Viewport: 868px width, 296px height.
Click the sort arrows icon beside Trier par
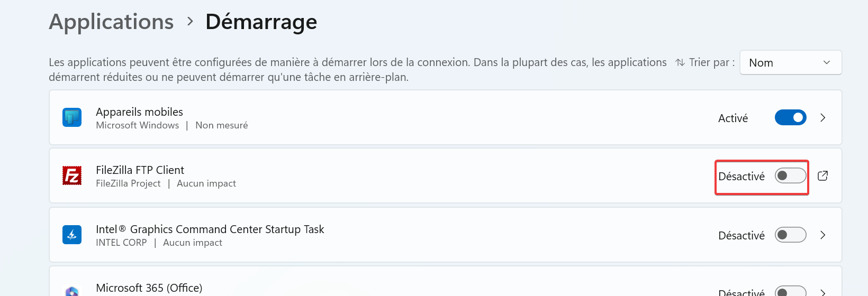680,62
